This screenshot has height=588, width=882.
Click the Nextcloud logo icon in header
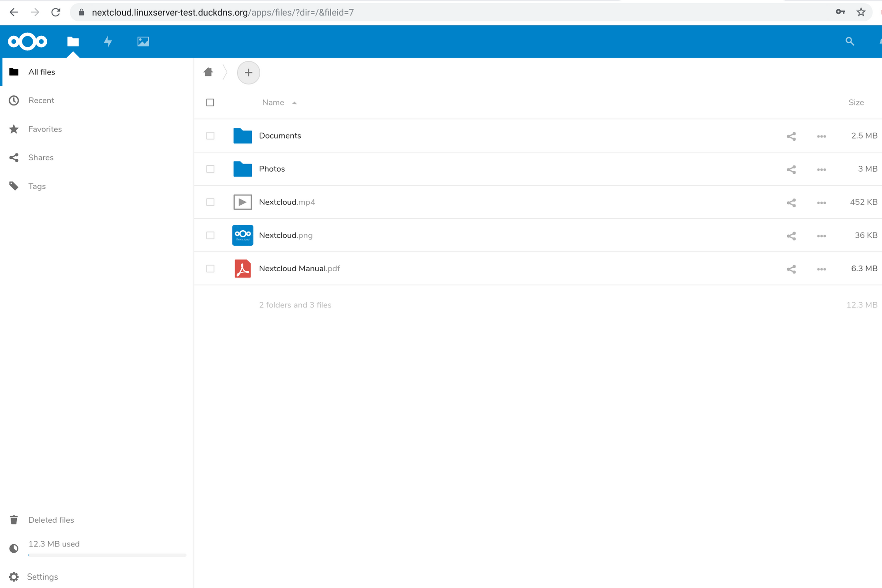(x=26, y=41)
